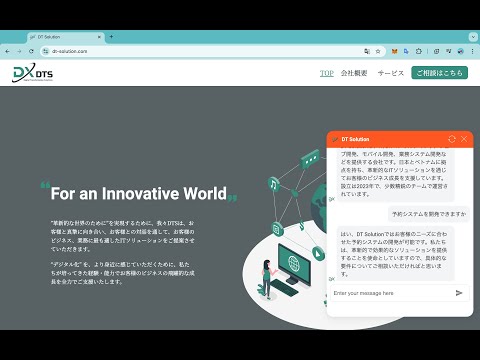This screenshot has height=360, width=480.
Task: Go forward using the browser forward arrow
Action: (x=19, y=51)
